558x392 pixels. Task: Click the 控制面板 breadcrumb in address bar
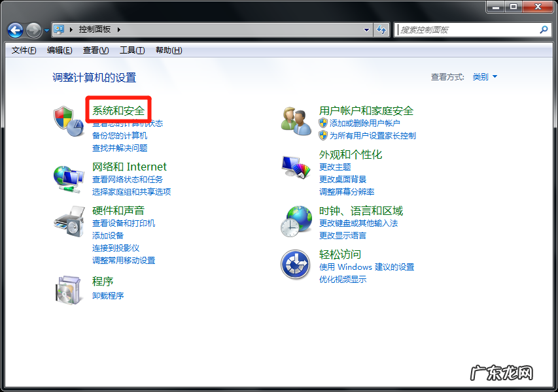[95, 29]
